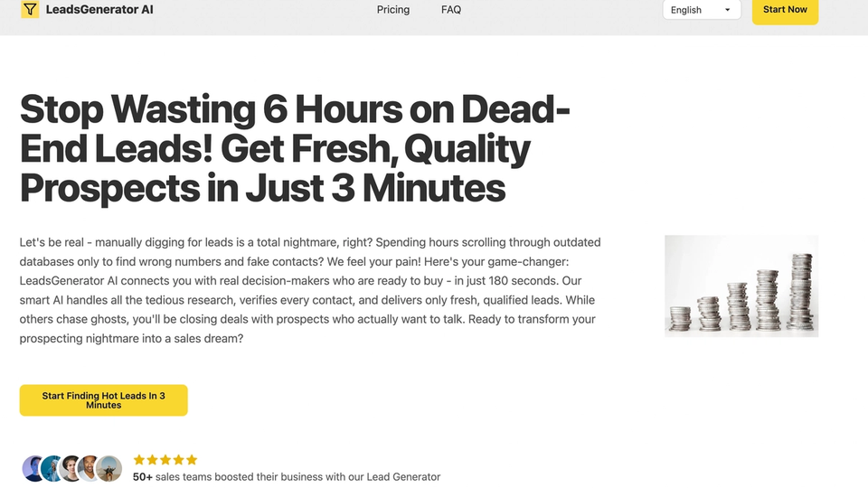Image resolution: width=868 pixels, height=488 pixels.
Task: Click the 'Stop Wasting 6 Hours' headline
Action: click(x=295, y=148)
